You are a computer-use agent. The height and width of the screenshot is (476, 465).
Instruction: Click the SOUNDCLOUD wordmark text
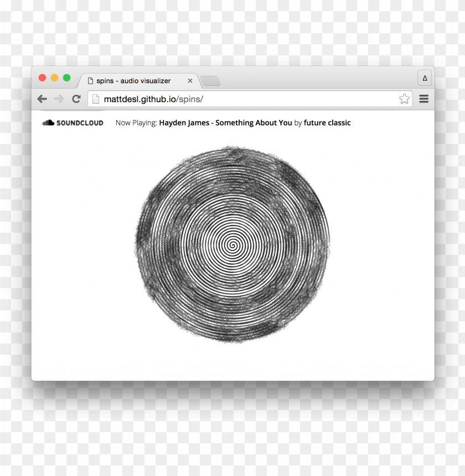(79, 122)
